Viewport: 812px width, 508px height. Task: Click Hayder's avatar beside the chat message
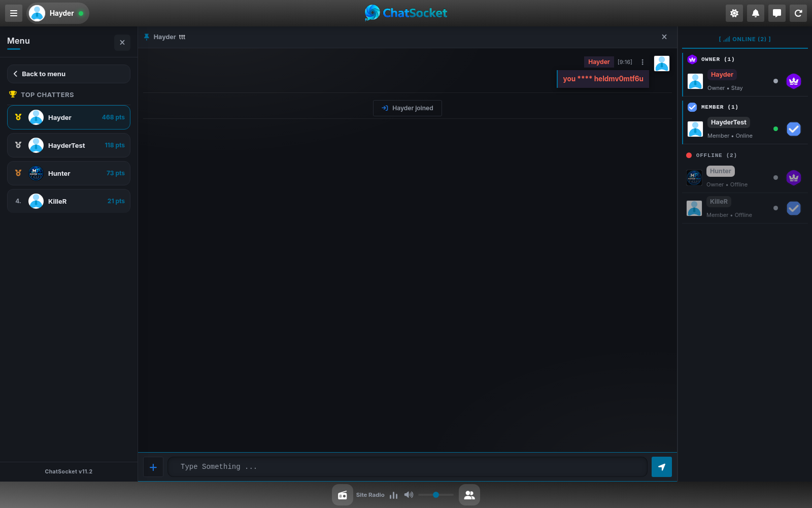tap(662, 63)
